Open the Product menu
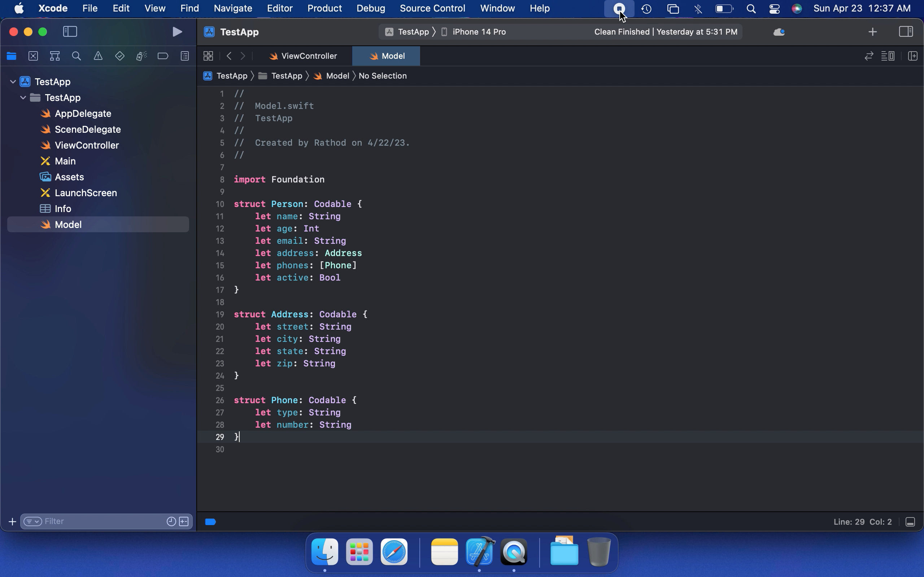The height and width of the screenshot is (577, 924). [324, 8]
